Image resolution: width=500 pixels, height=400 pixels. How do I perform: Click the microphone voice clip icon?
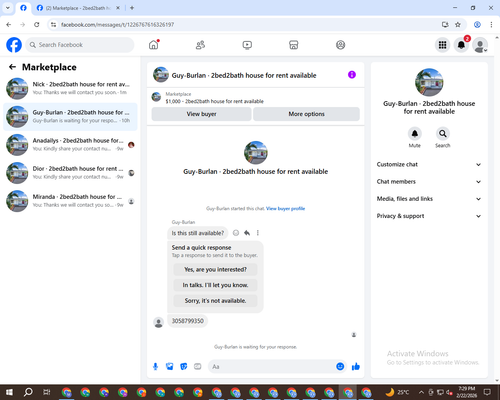pyautogui.click(x=155, y=367)
